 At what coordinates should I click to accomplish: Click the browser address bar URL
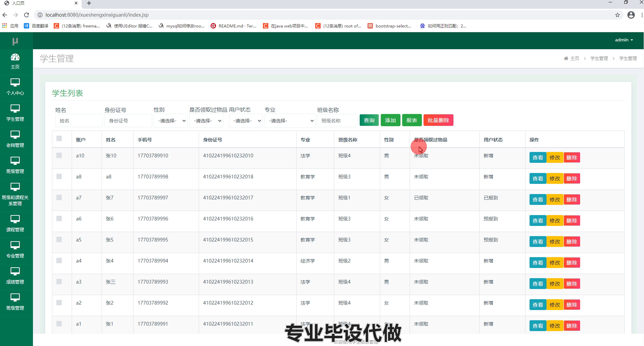97,15
